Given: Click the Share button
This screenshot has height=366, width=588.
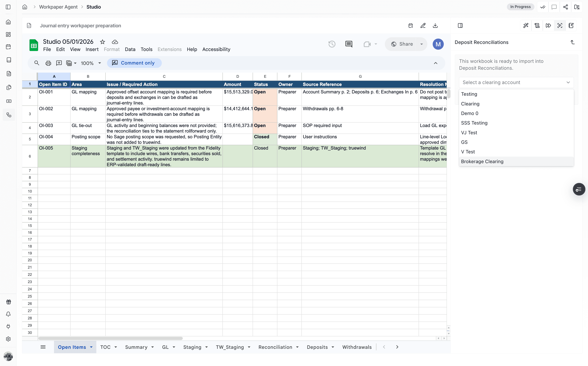Looking at the screenshot, I should (402, 44).
